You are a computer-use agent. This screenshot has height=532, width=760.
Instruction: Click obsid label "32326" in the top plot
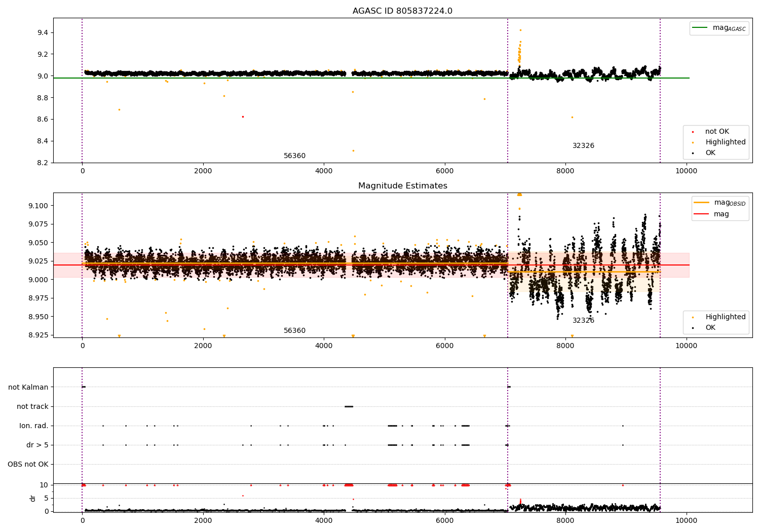coord(583,146)
